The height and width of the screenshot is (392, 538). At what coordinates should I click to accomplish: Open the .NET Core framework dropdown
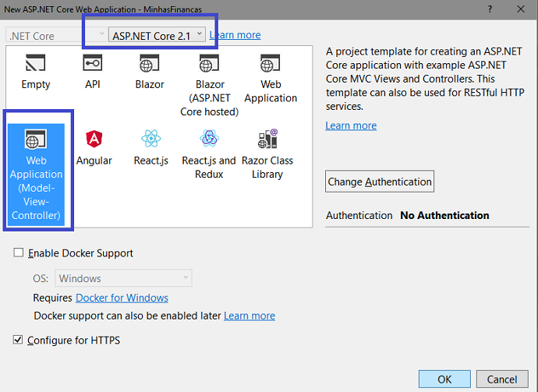tap(55, 35)
